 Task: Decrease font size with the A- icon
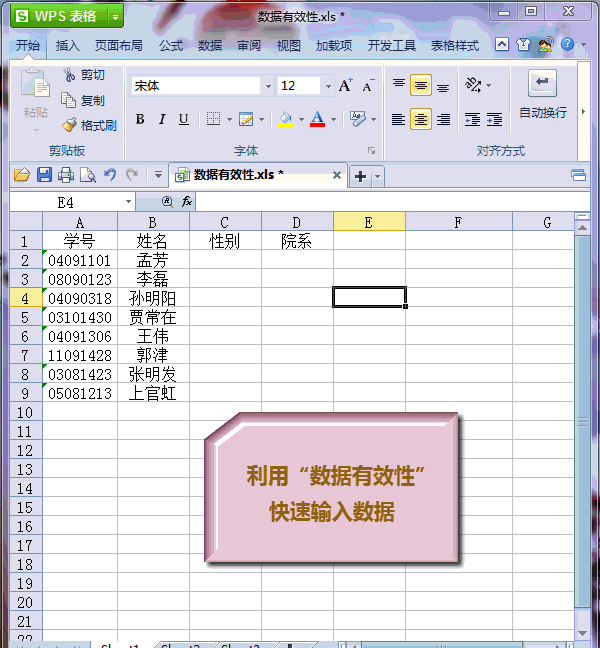[368, 86]
